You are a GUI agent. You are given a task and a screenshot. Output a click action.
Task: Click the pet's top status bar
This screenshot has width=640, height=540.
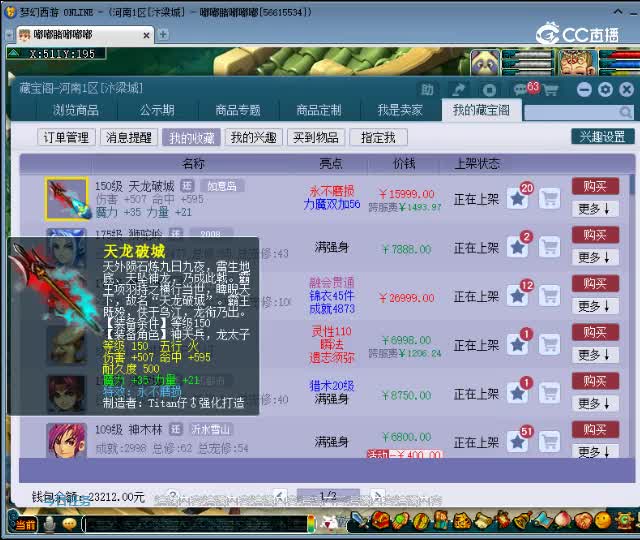pyautogui.click(x=527, y=55)
